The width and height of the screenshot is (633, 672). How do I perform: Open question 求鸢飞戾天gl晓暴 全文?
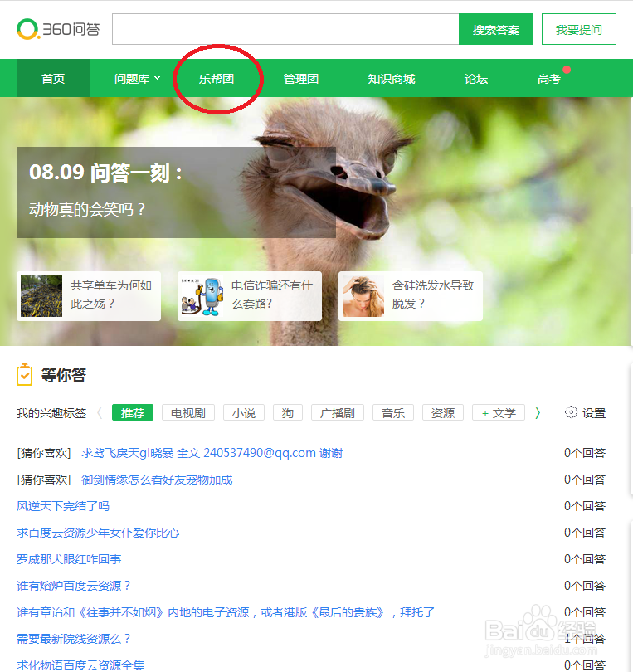(x=212, y=453)
